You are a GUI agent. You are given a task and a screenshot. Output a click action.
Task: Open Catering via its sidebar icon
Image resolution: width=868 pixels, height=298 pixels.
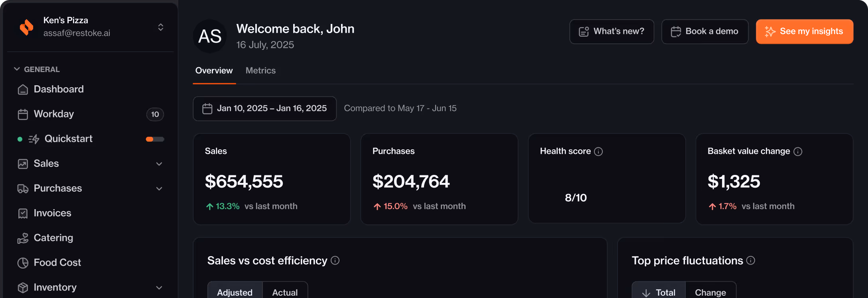[x=23, y=238]
